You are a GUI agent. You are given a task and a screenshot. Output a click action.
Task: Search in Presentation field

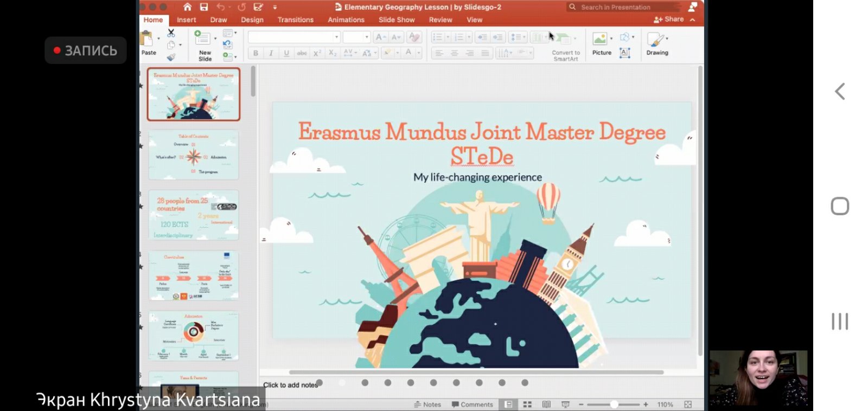(624, 7)
